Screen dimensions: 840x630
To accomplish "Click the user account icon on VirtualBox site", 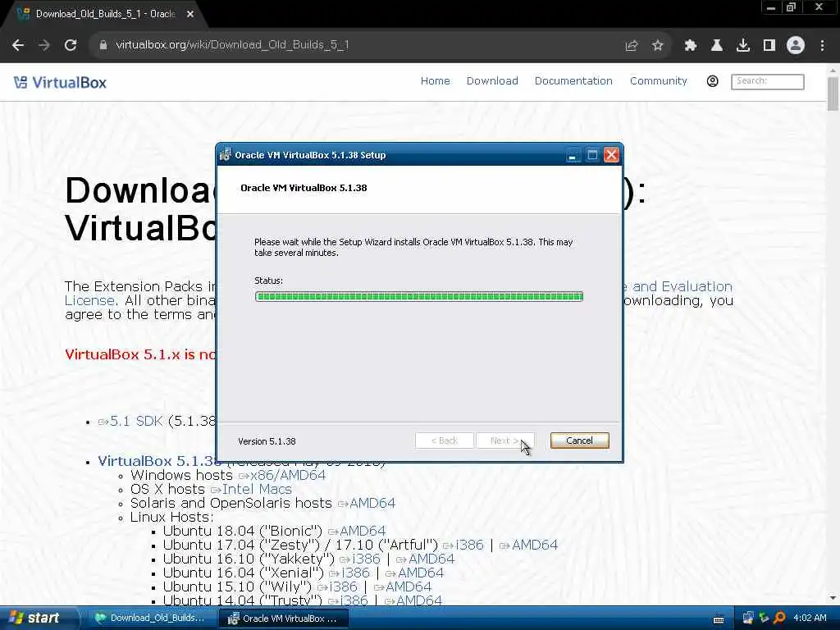I will click(x=713, y=81).
